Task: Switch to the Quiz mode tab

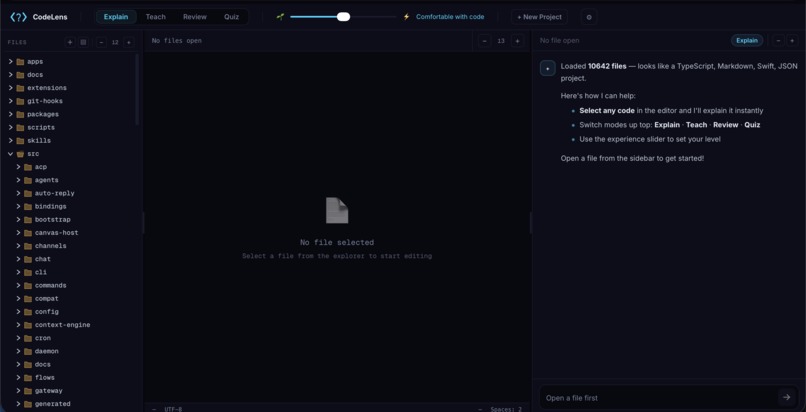Action: click(x=231, y=17)
